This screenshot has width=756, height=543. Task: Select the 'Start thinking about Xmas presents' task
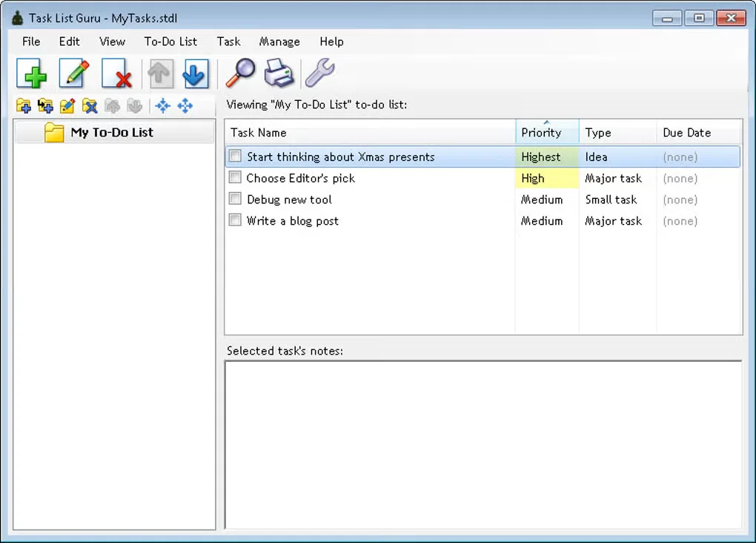483,157
